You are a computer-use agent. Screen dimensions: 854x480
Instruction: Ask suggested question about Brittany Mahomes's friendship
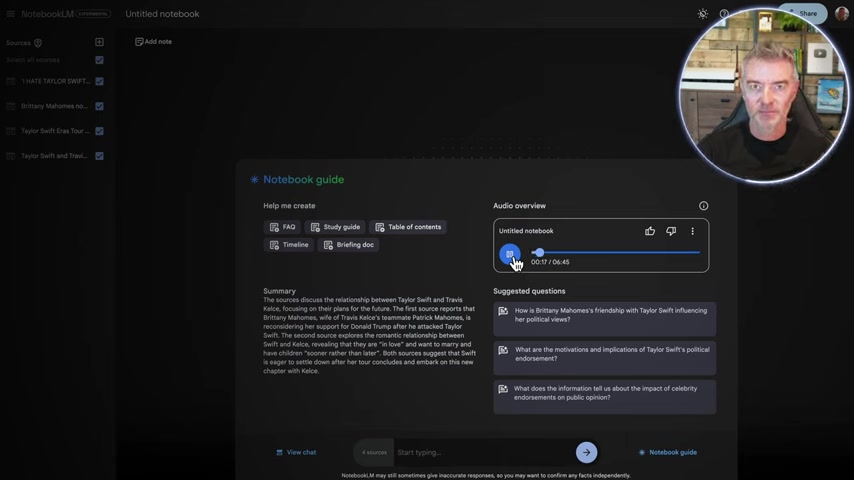pyautogui.click(x=605, y=319)
